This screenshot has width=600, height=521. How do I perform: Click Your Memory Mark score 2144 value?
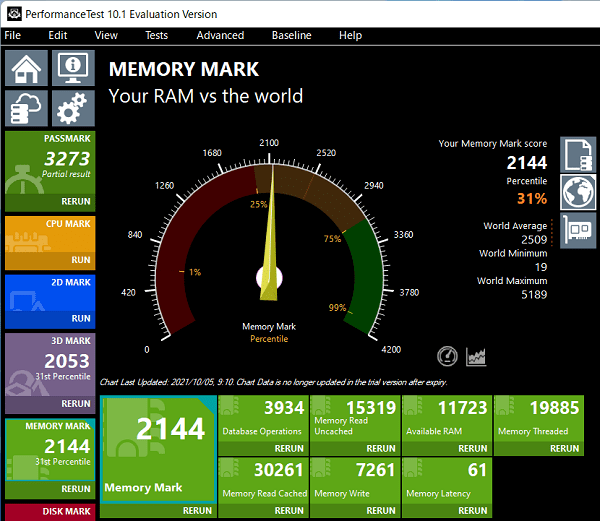(527, 163)
